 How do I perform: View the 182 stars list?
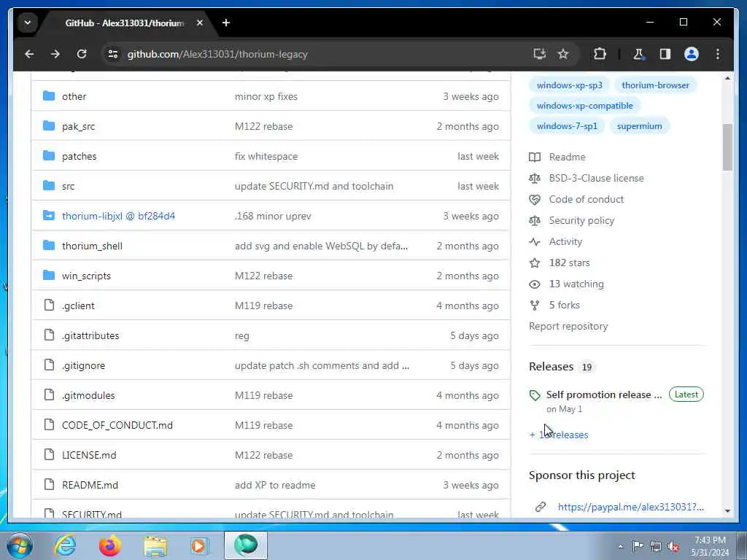click(x=569, y=262)
